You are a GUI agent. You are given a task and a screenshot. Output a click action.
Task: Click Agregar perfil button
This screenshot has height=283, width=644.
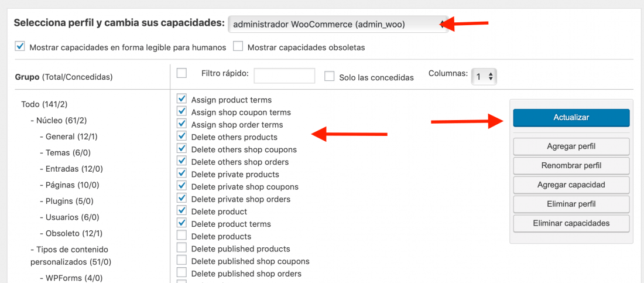tap(571, 146)
